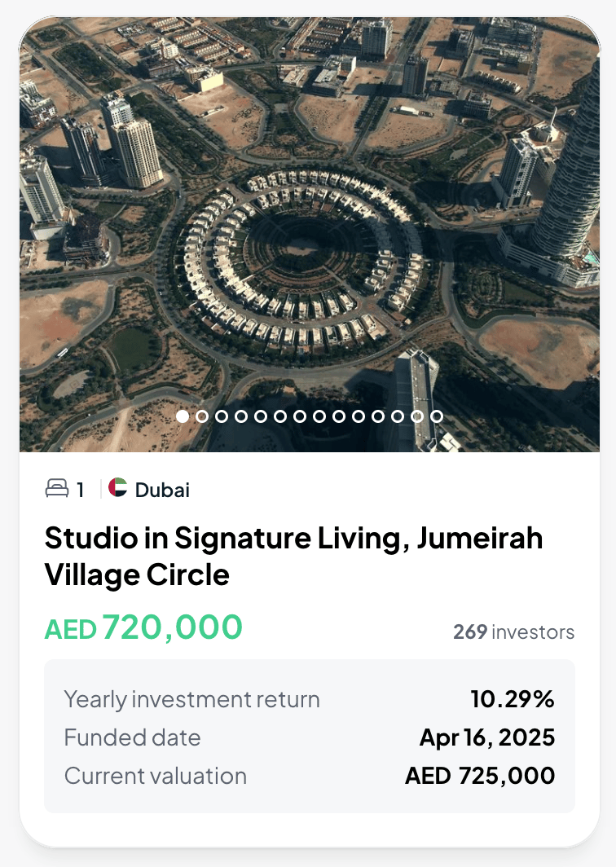Screen dimensions: 616x867
Task: Go to the second image carousel dot
Action: click(x=202, y=416)
